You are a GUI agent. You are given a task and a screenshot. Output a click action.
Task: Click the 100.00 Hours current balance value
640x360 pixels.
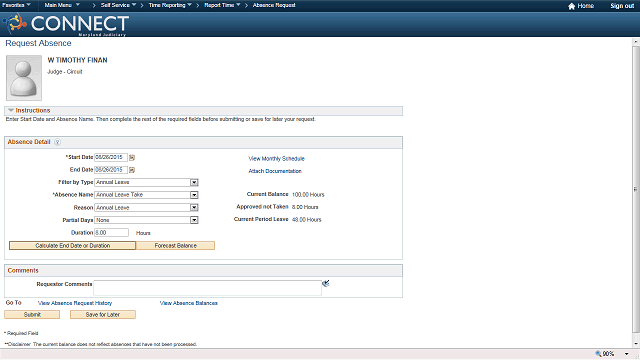pos(308,195)
